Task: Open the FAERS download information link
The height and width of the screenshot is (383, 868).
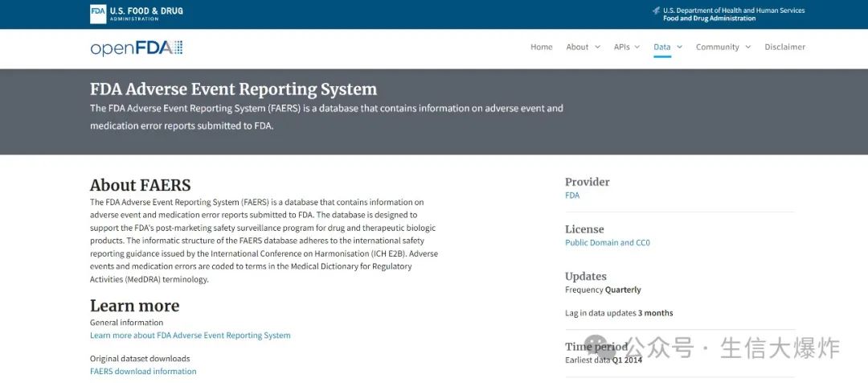Action: (143, 372)
